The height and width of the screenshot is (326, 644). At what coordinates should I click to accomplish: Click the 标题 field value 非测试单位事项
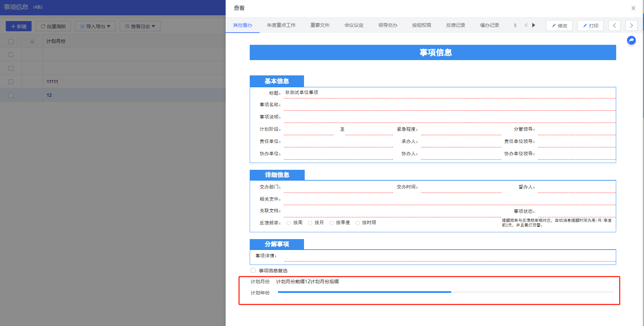[x=302, y=92]
